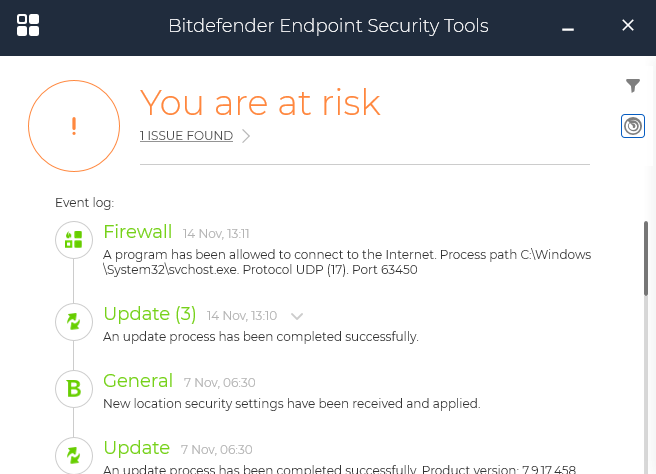The width and height of the screenshot is (656, 474).
Task: Click the General event B icon
Action: [73, 389]
